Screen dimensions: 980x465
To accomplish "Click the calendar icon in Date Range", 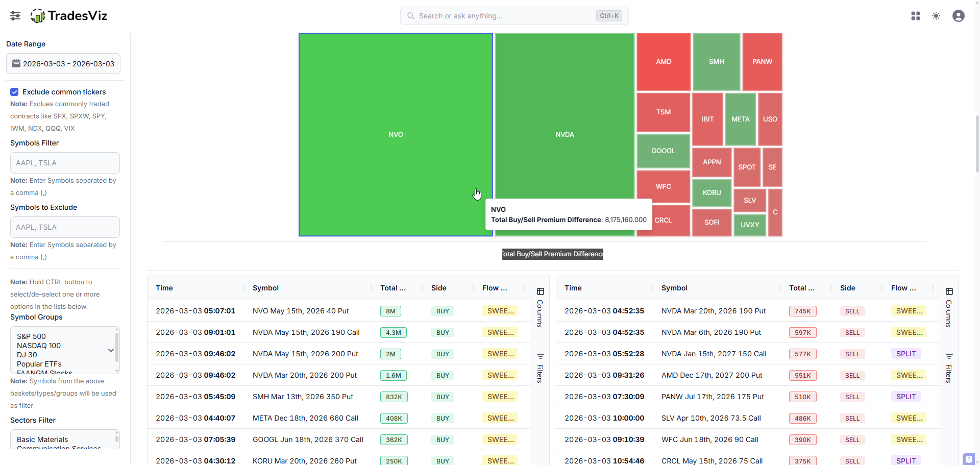I will 16,64.
